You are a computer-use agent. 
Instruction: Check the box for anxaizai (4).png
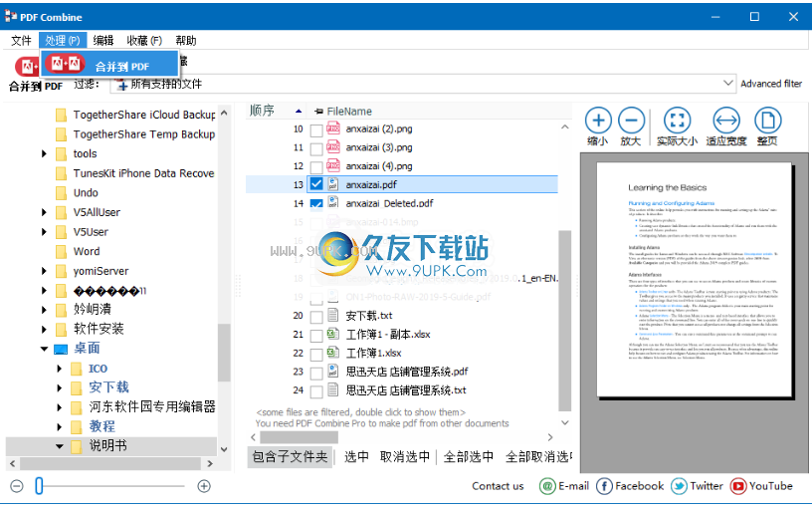click(x=316, y=167)
